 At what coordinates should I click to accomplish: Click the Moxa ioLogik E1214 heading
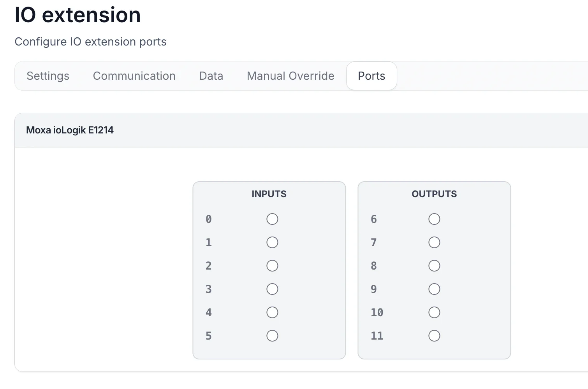[x=70, y=130]
